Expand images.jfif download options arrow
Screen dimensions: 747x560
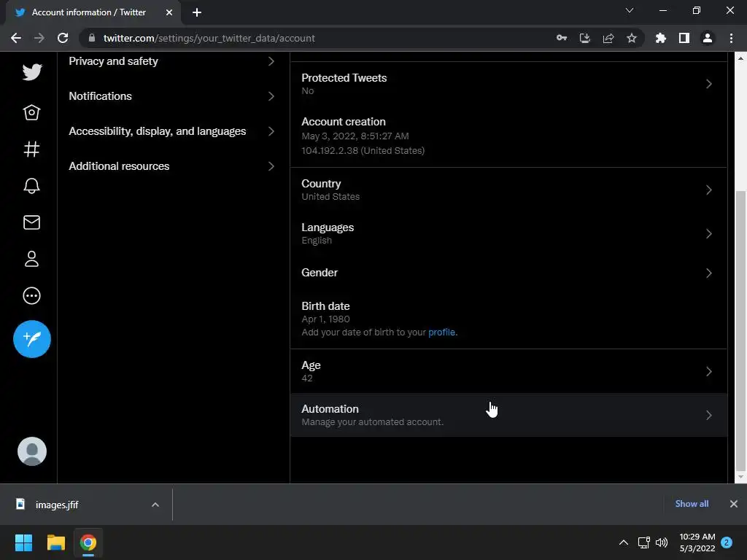[155, 505]
